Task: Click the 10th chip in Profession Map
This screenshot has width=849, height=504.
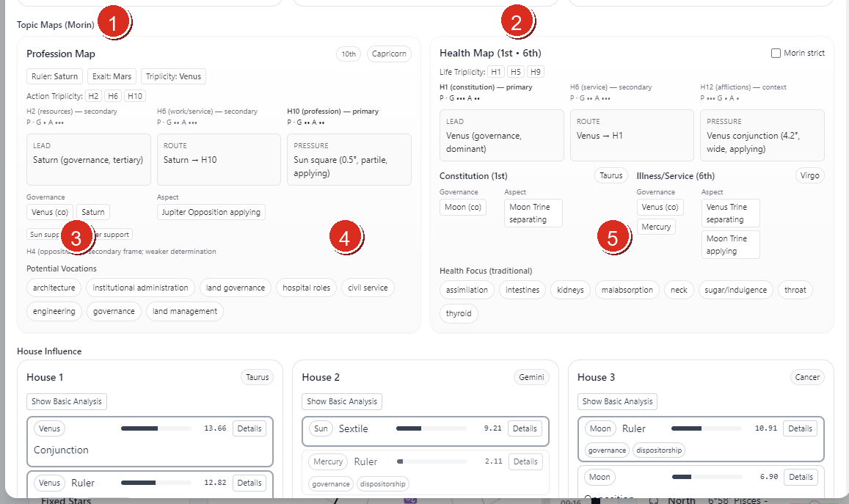Action: click(x=349, y=54)
